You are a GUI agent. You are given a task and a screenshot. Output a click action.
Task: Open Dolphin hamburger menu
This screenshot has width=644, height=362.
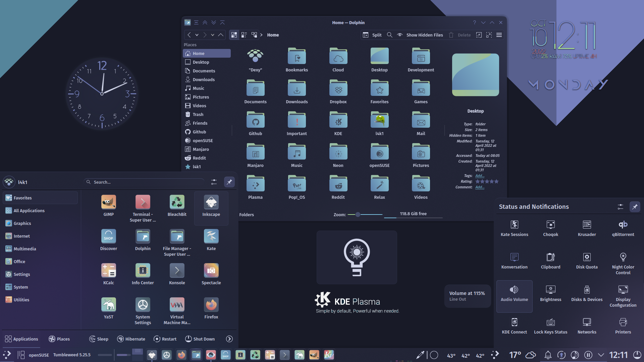pos(499,35)
